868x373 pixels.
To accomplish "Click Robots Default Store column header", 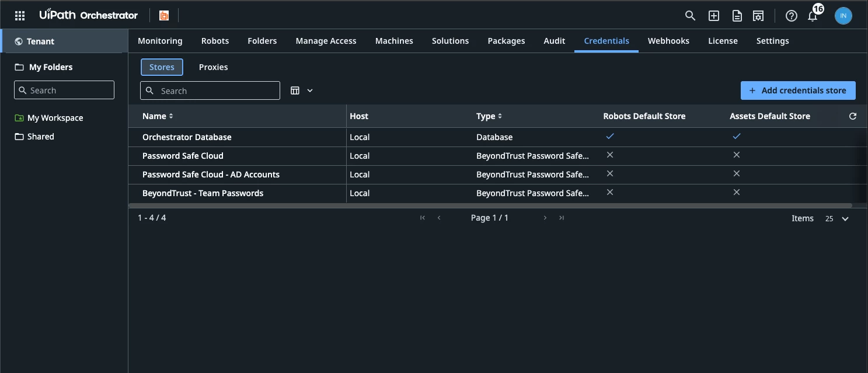I will click(644, 116).
